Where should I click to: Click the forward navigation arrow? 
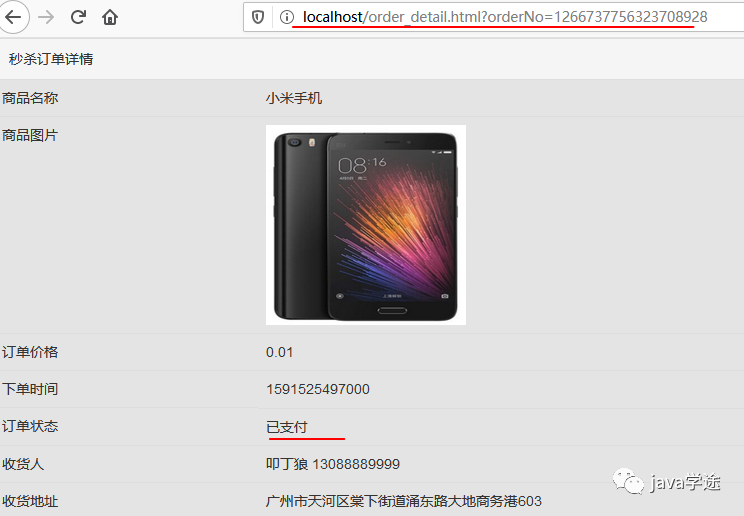[46, 18]
